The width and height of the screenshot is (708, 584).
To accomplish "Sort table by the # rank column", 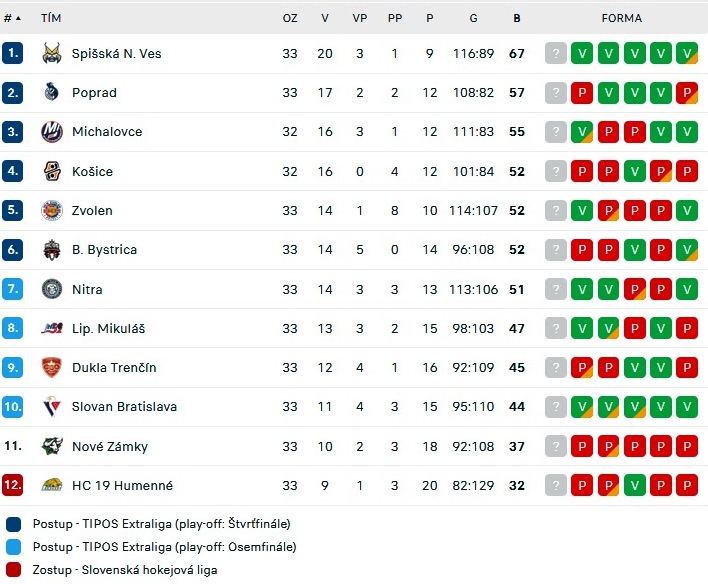I will [12, 18].
